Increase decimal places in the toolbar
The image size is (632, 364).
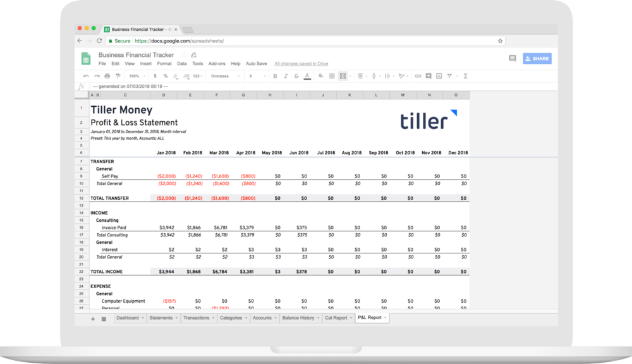pyautogui.click(x=186, y=76)
